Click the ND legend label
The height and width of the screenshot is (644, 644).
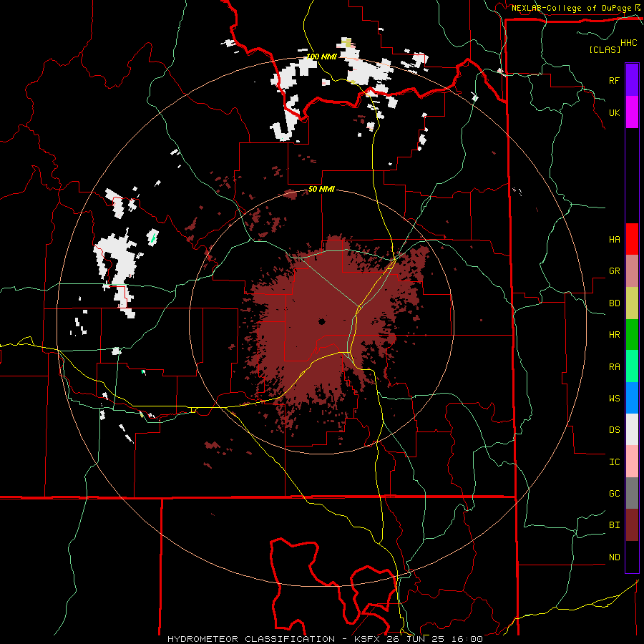614,557
